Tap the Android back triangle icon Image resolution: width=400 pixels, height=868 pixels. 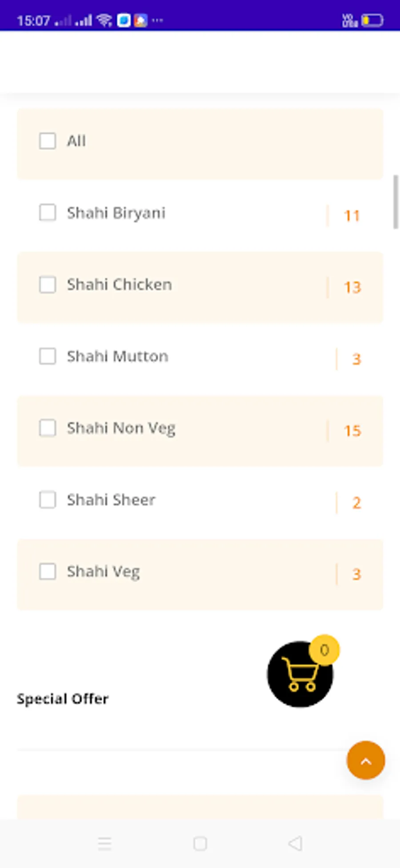coord(296,843)
